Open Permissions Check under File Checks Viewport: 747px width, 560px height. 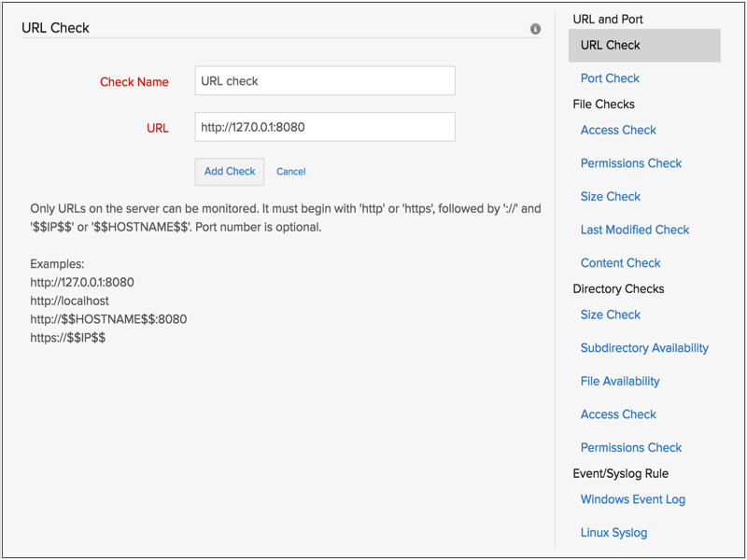coord(631,163)
